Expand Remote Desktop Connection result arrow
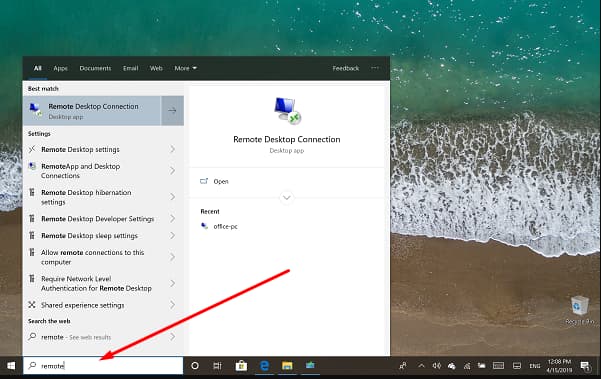 pyautogui.click(x=172, y=110)
